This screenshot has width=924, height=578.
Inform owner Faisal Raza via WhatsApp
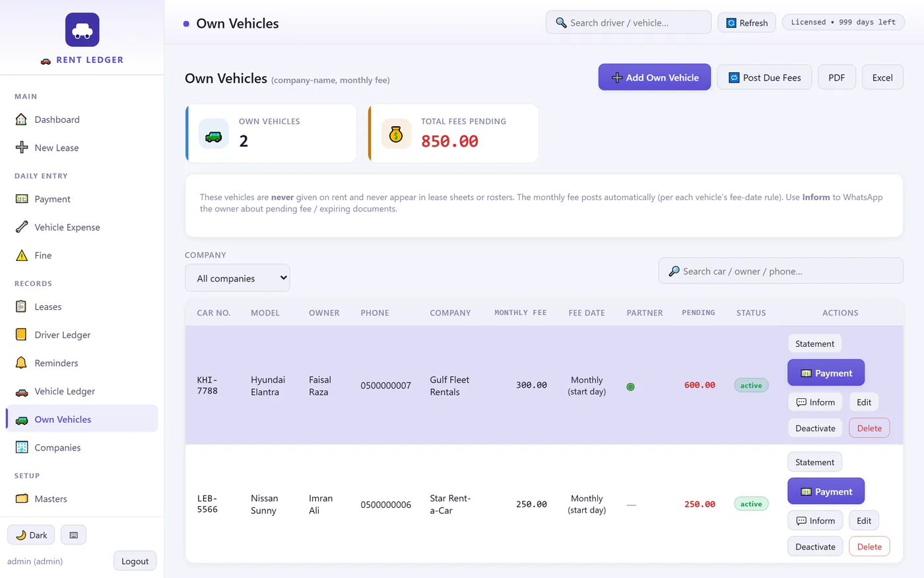[816, 402]
